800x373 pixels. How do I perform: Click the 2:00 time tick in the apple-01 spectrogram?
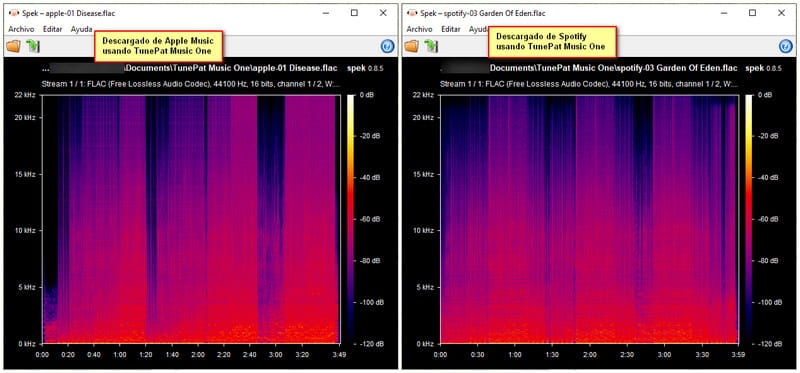(x=197, y=354)
